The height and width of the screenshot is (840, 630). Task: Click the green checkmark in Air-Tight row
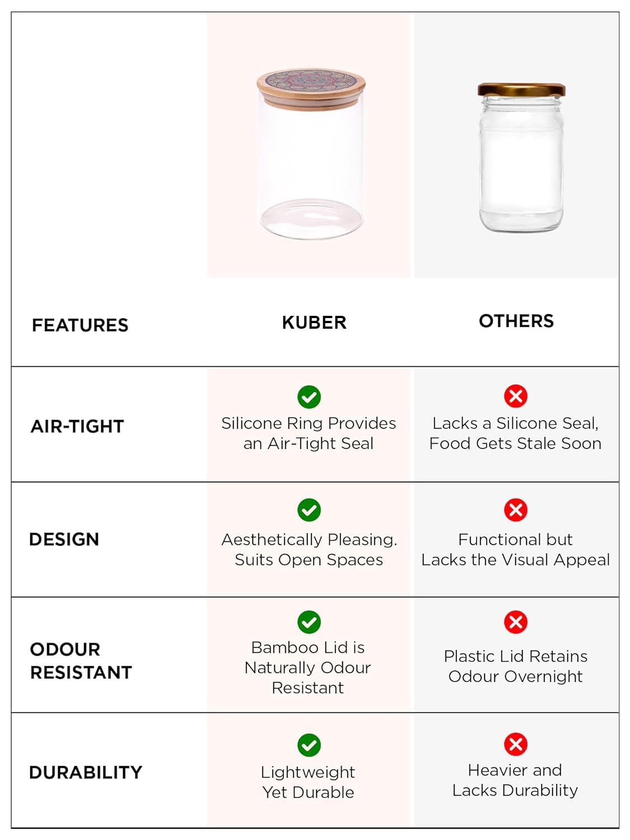click(309, 397)
